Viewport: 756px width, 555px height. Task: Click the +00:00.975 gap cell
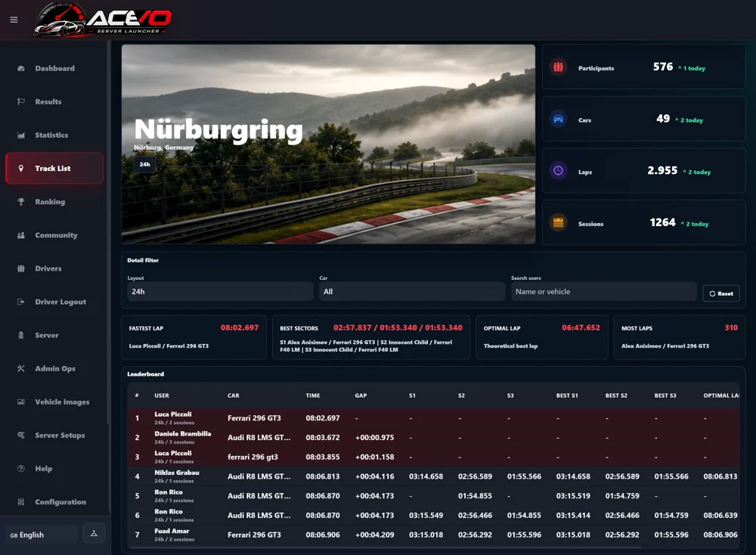tap(375, 438)
